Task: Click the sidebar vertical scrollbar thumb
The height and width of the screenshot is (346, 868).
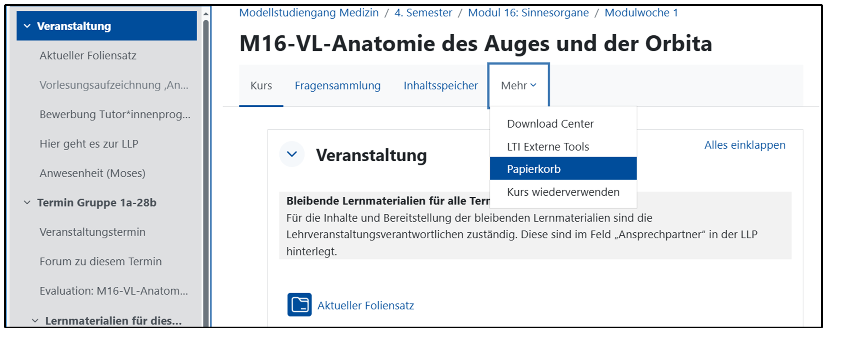Action: click(206, 173)
